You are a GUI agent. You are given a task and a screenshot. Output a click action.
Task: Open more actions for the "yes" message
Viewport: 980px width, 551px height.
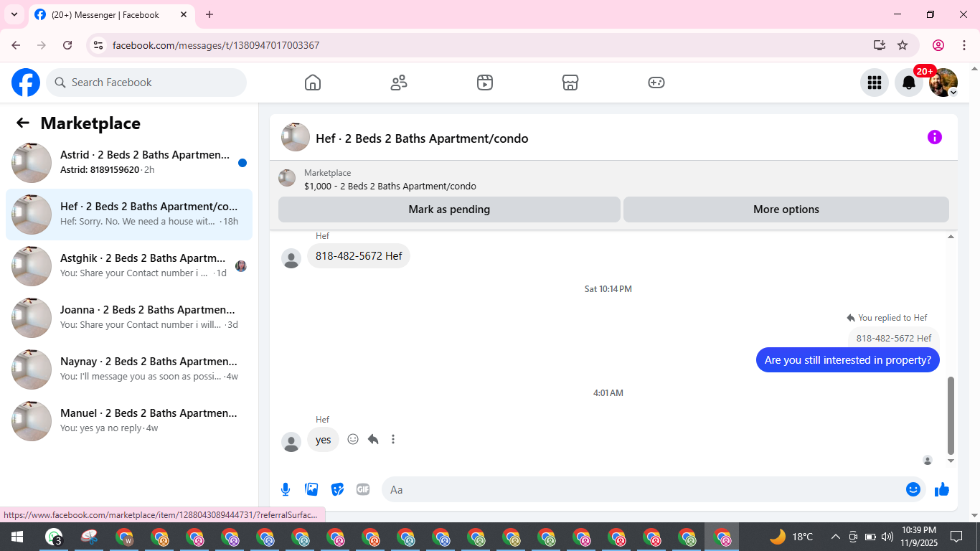click(393, 439)
